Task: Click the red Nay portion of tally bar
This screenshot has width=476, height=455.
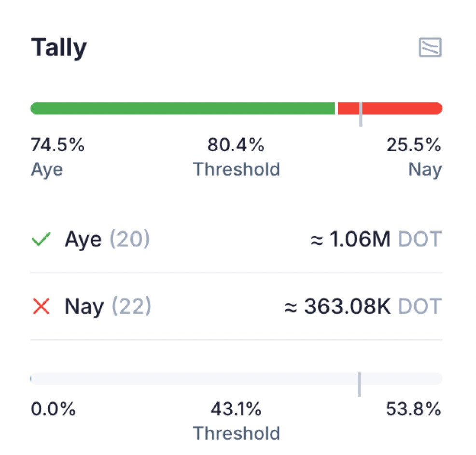Action: pyautogui.click(x=390, y=108)
